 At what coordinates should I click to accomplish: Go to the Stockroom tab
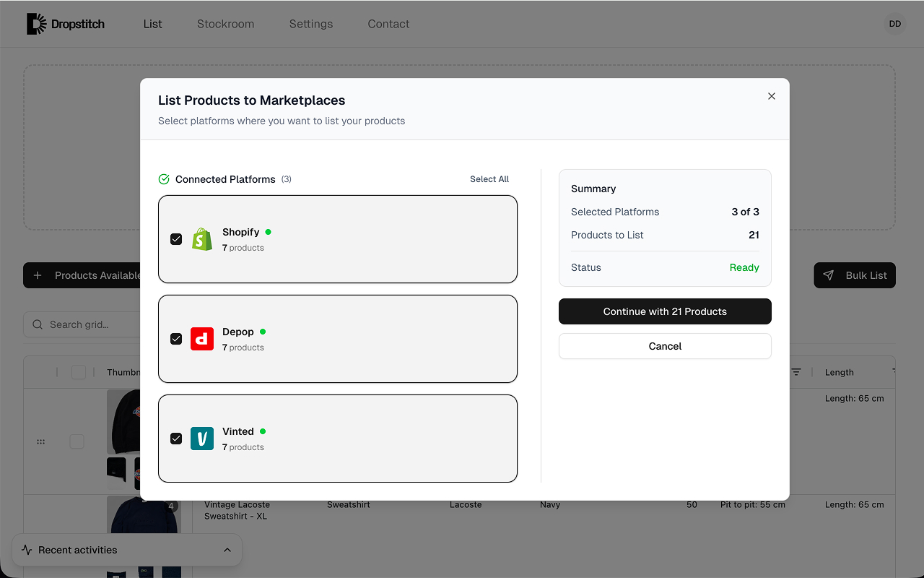tap(225, 24)
